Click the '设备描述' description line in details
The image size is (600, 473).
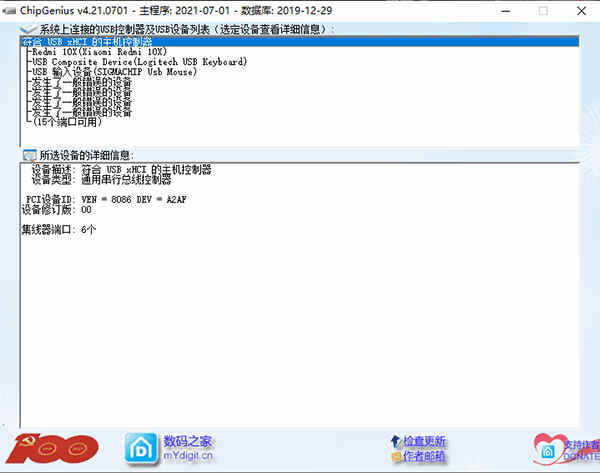[x=121, y=170]
